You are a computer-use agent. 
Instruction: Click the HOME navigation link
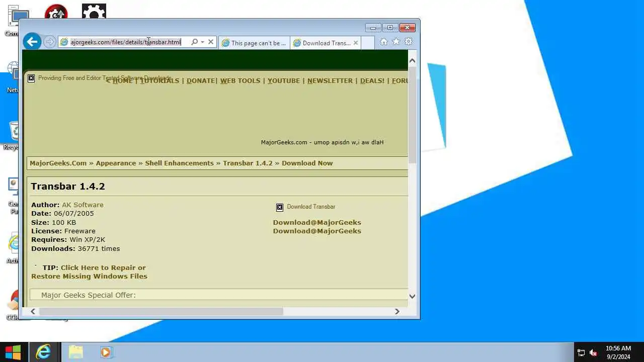point(122,80)
